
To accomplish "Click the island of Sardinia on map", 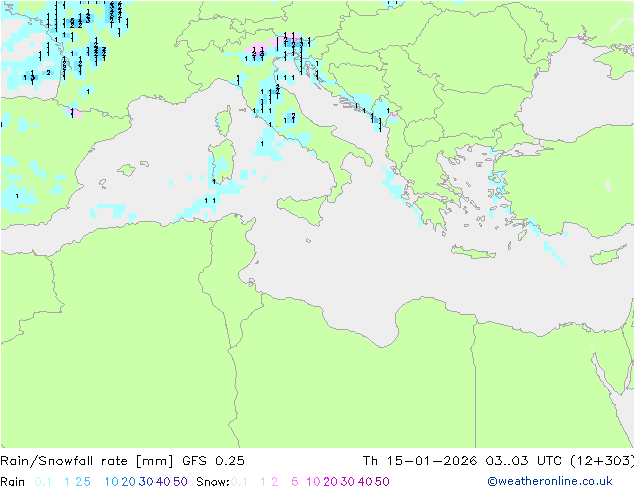I will pyautogui.click(x=222, y=163).
